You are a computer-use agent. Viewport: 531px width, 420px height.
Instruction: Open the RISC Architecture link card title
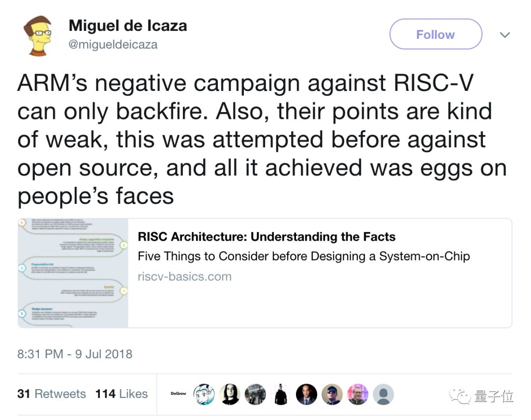click(266, 237)
